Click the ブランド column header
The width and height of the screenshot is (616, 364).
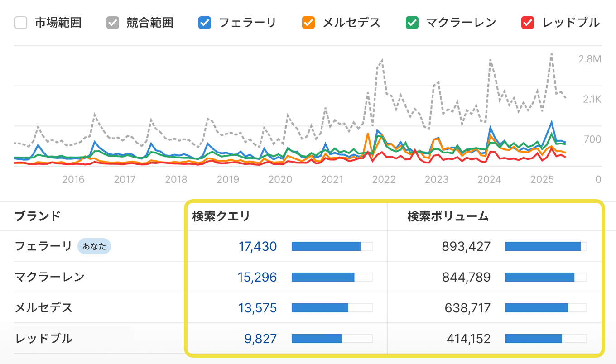pos(38,216)
